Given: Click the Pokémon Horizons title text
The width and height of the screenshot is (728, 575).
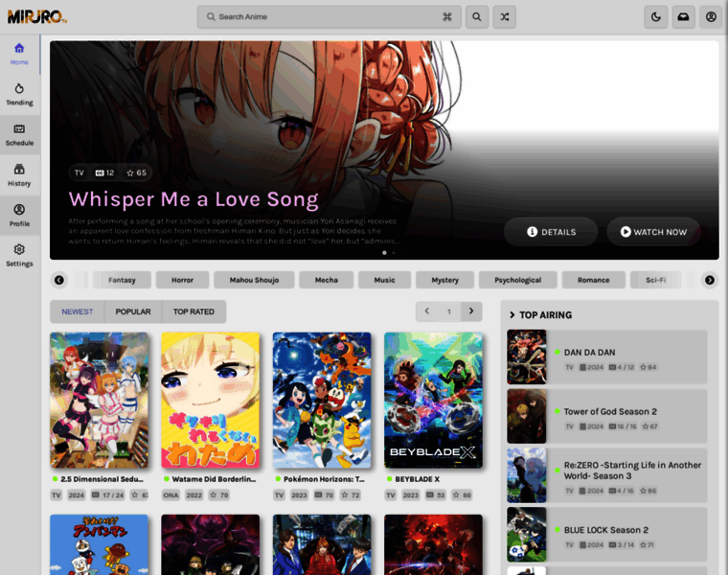Looking at the screenshot, I should (x=324, y=479).
